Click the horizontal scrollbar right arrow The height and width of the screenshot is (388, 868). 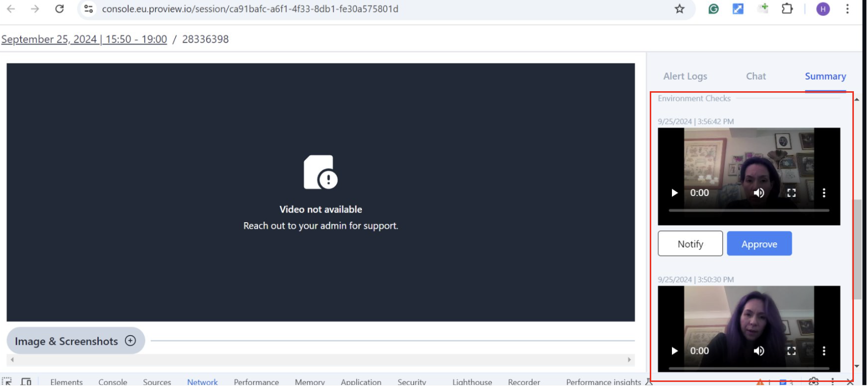pos(629,360)
